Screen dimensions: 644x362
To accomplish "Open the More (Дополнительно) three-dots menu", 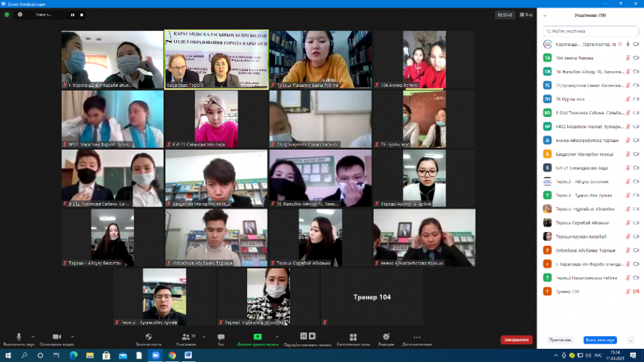I will pos(417,338).
